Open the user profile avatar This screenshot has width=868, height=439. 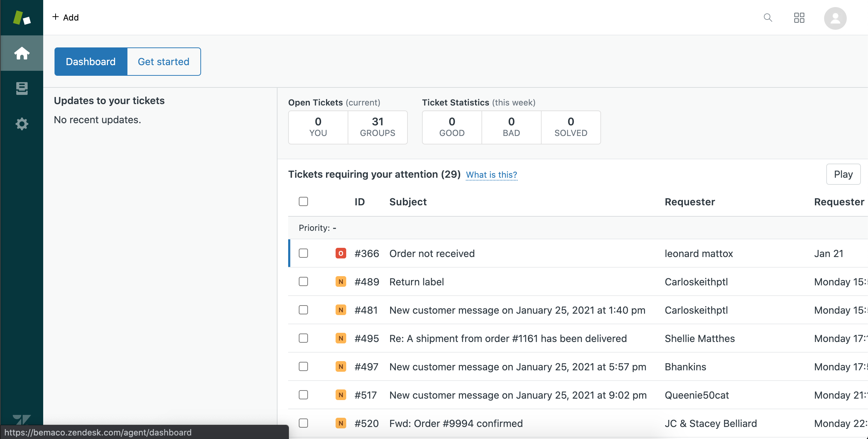(835, 18)
